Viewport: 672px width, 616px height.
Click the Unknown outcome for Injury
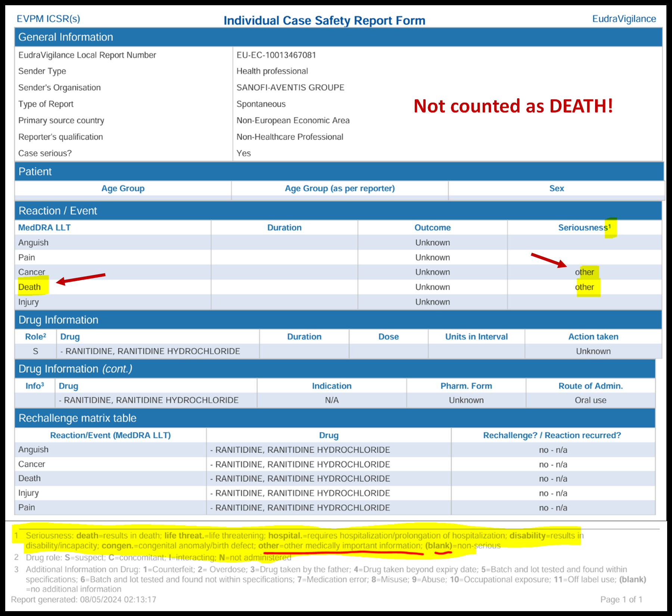(432, 302)
